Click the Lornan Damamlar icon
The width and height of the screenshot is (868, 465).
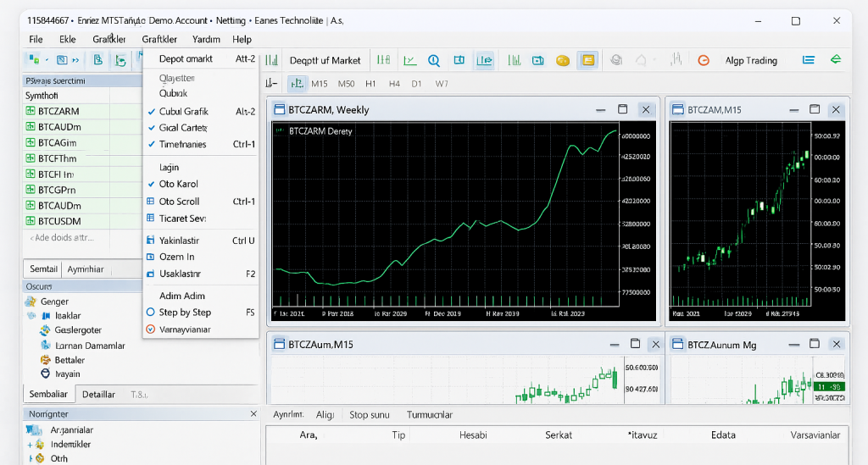click(46, 345)
